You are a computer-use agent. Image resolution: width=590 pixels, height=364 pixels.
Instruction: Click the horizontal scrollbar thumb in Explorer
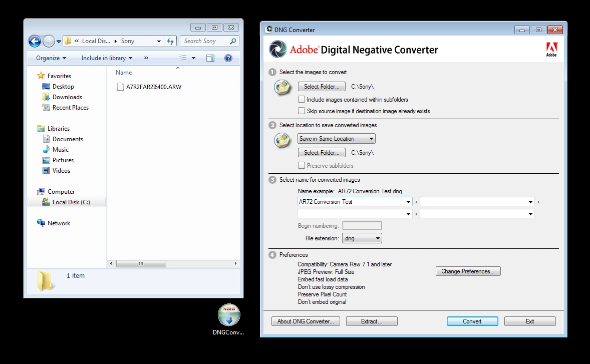coord(141,263)
